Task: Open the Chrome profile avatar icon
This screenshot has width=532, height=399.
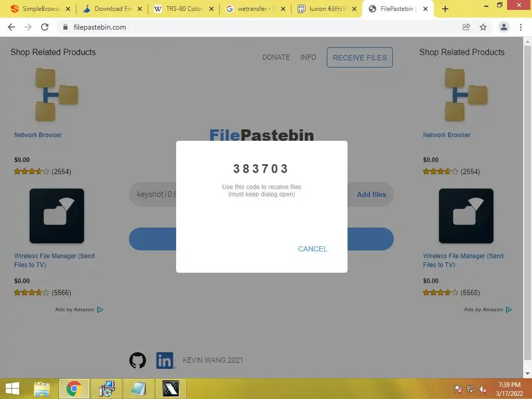Action: pos(504,27)
